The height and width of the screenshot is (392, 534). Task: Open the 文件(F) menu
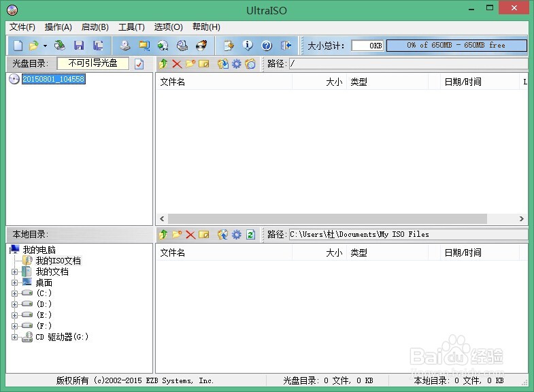tap(22, 27)
